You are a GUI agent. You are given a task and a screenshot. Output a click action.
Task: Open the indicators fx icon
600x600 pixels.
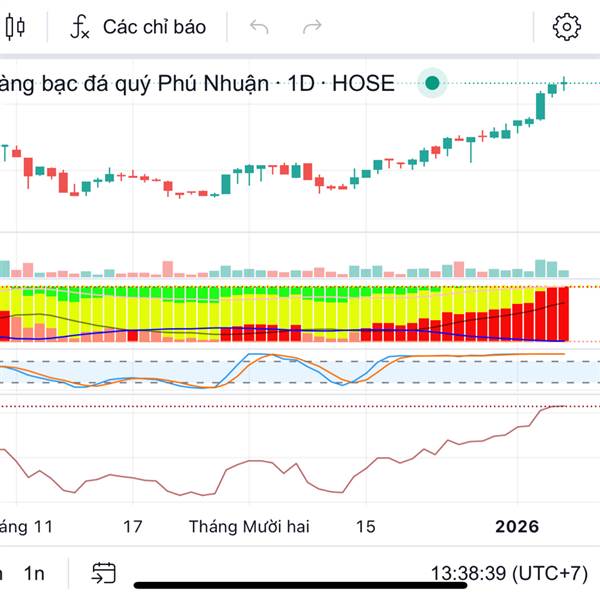(x=79, y=27)
